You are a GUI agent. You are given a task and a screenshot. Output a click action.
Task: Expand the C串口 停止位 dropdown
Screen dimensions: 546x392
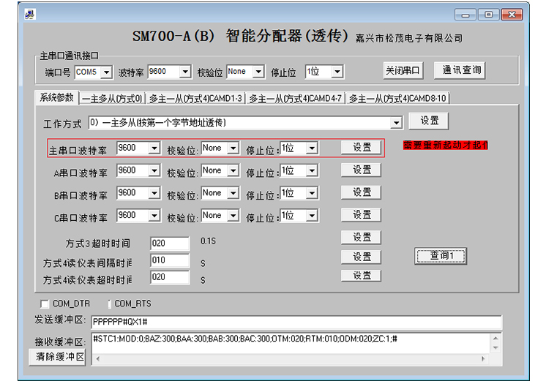coord(312,216)
